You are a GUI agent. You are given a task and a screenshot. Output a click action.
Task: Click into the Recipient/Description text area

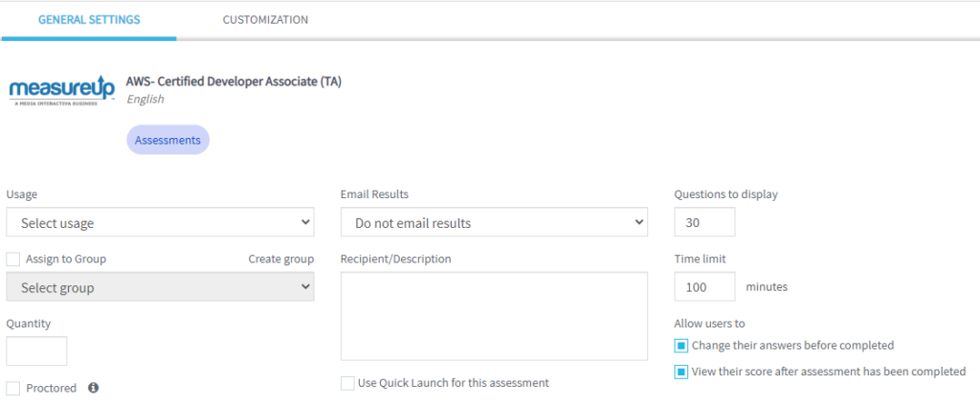pyautogui.click(x=494, y=316)
